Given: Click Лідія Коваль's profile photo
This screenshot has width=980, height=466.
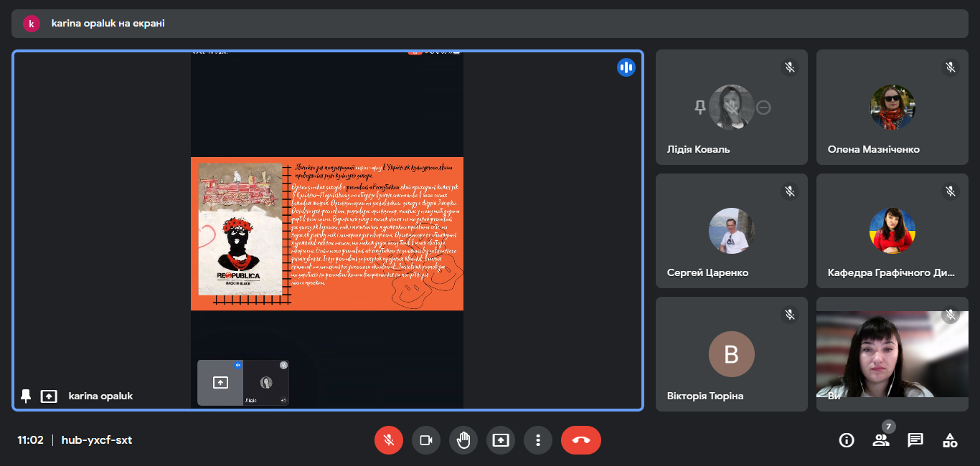Looking at the screenshot, I should click(x=732, y=108).
